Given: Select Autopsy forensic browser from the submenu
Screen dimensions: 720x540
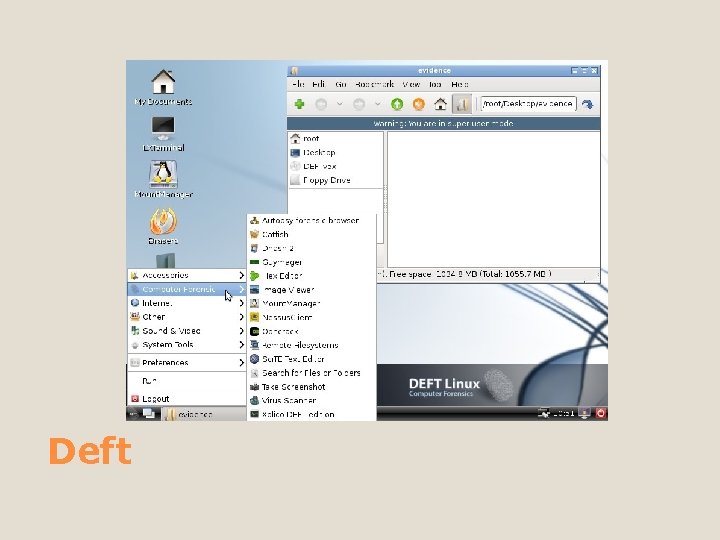Looking at the screenshot, I should coord(311,220).
